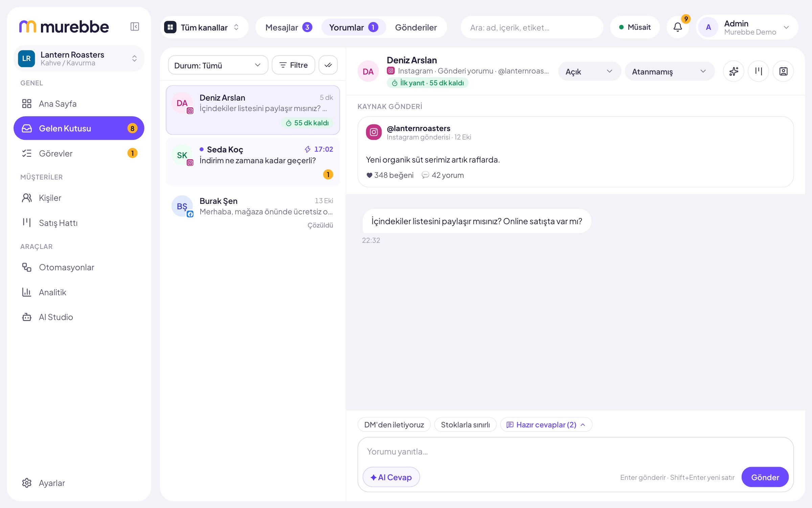Open the sales pipeline icon in conversation header
This screenshot has height=508, width=812.
(x=759, y=71)
